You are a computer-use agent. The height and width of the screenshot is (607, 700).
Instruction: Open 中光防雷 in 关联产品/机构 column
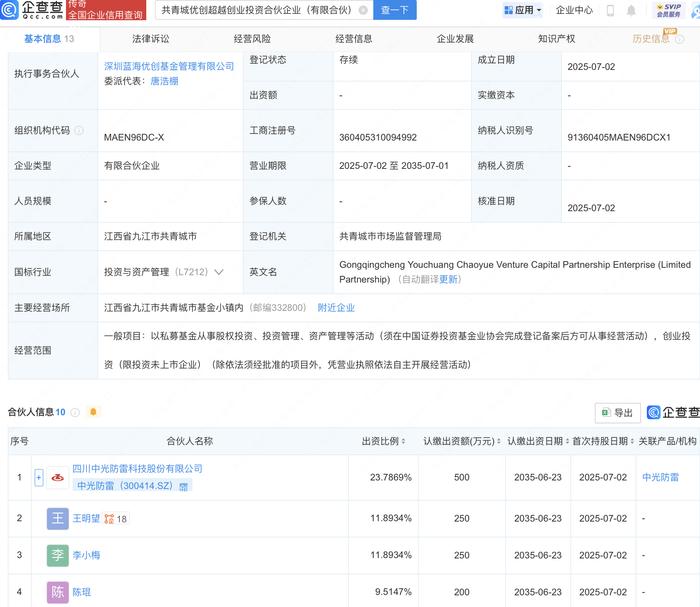coord(660,478)
